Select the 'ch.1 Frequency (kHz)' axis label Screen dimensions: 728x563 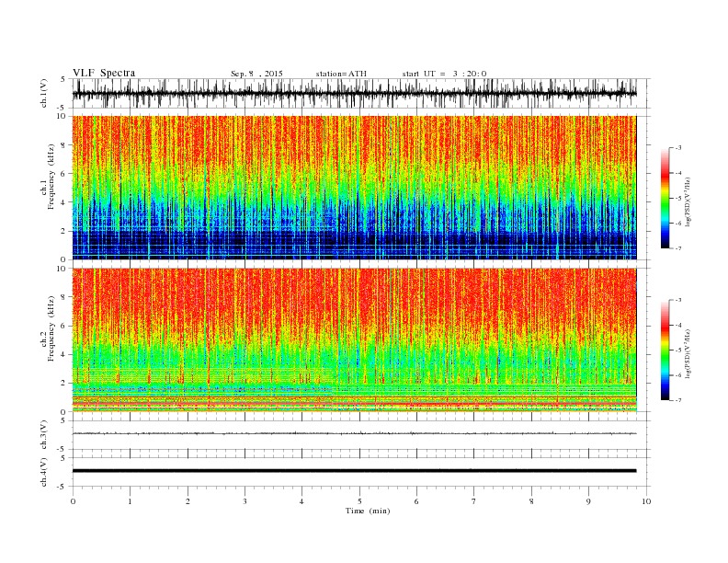pos(48,176)
